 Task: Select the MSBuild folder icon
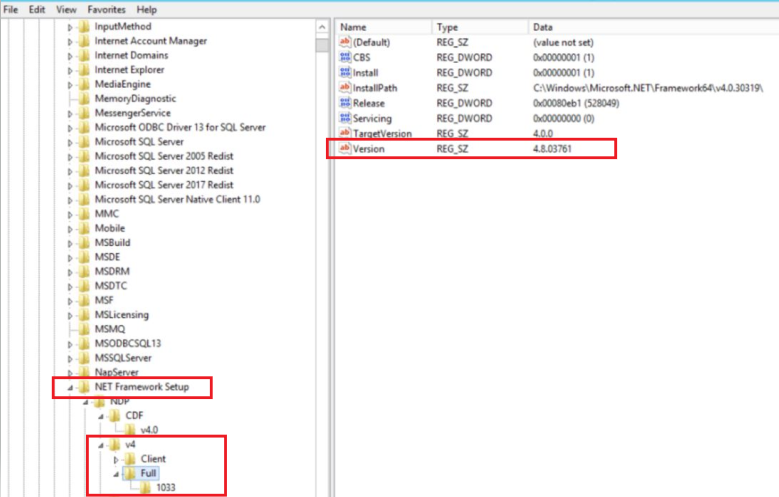tap(84, 243)
